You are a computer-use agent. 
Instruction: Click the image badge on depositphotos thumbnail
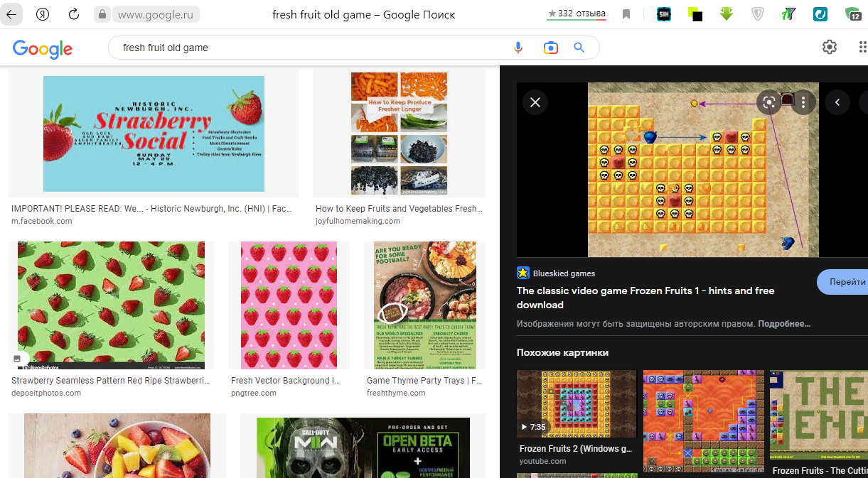(18, 359)
